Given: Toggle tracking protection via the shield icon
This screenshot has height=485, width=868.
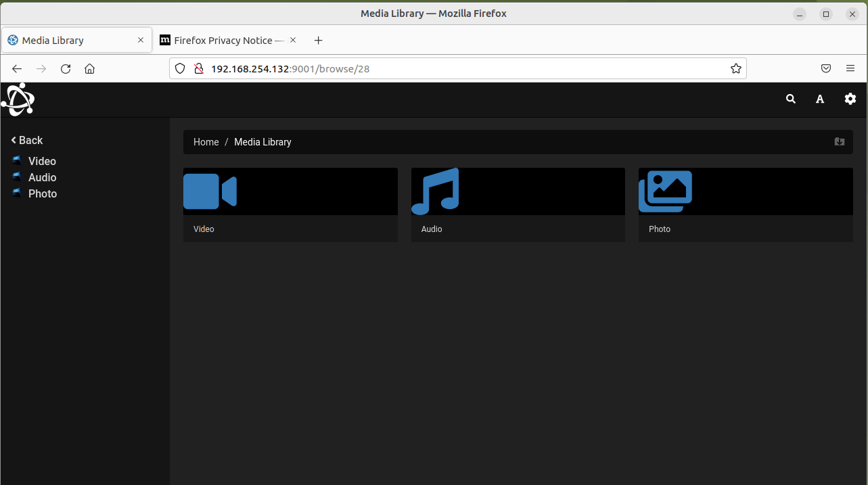Looking at the screenshot, I should tap(179, 68).
